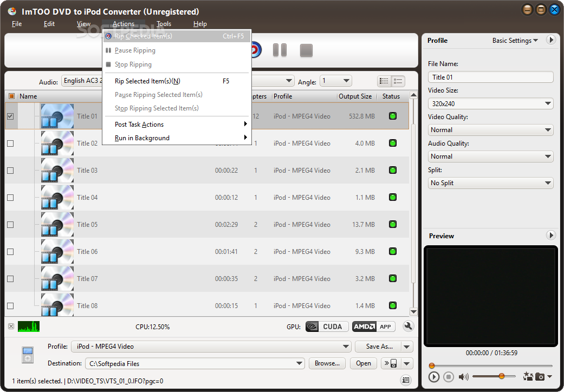The image size is (564, 392).
Task: Open the log list icon in the status bar
Action: (406, 380)
